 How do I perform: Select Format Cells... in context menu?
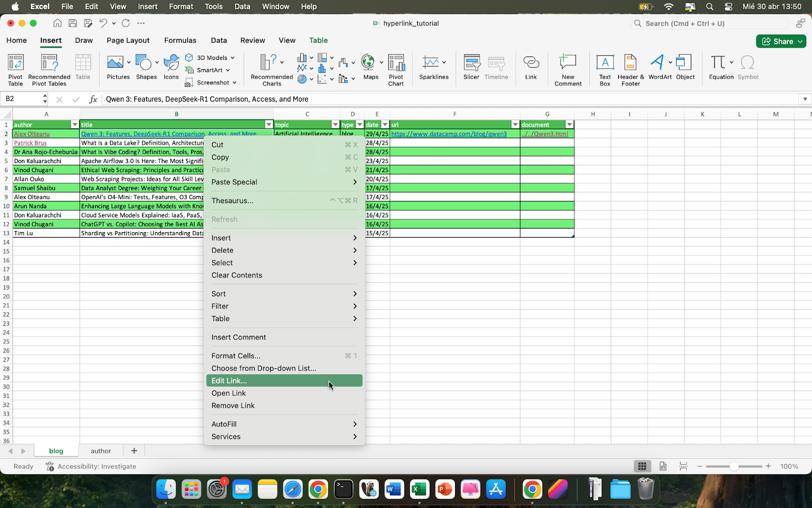tap(284, 356)
